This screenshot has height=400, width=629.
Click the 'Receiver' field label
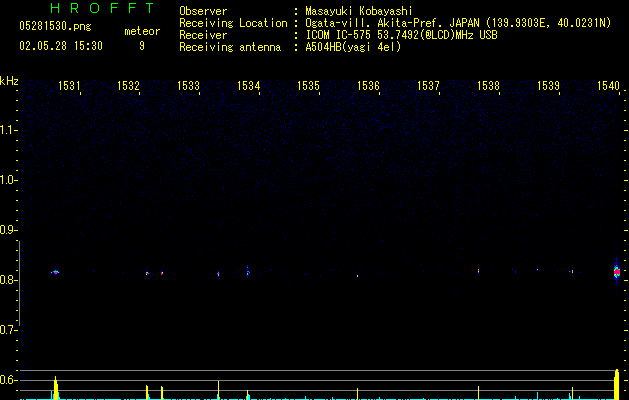point(203,35)
